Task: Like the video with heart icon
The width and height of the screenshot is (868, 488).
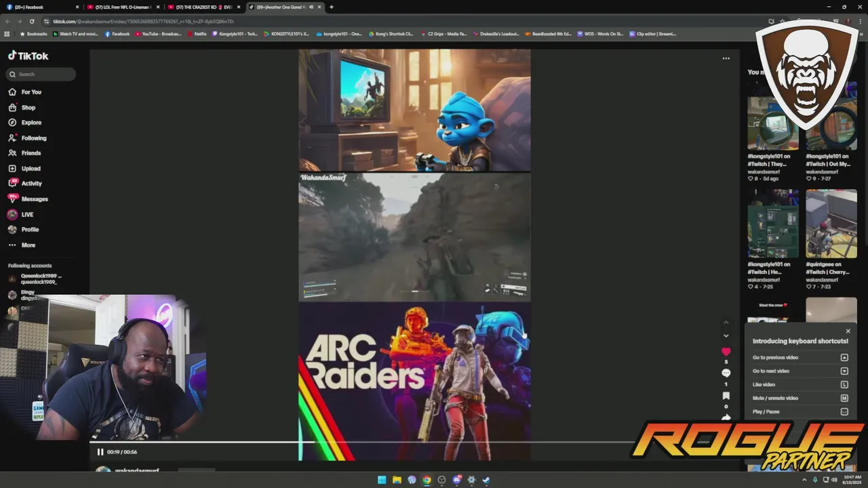Action: coord(726,352)
